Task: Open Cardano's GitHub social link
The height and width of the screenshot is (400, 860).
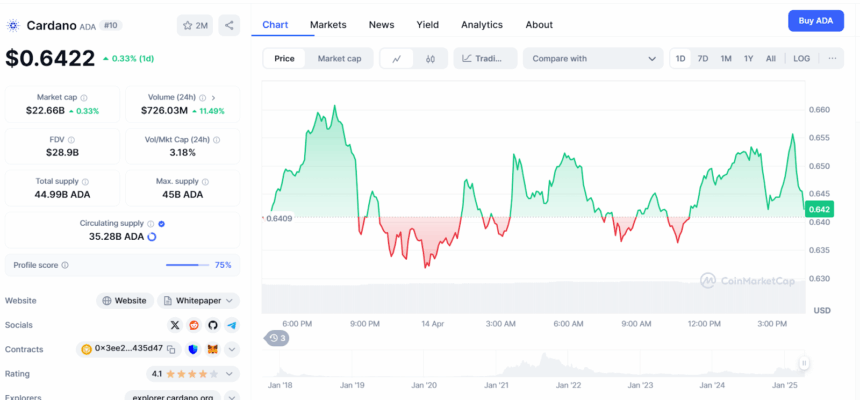Action: click(x=213, y=325)
